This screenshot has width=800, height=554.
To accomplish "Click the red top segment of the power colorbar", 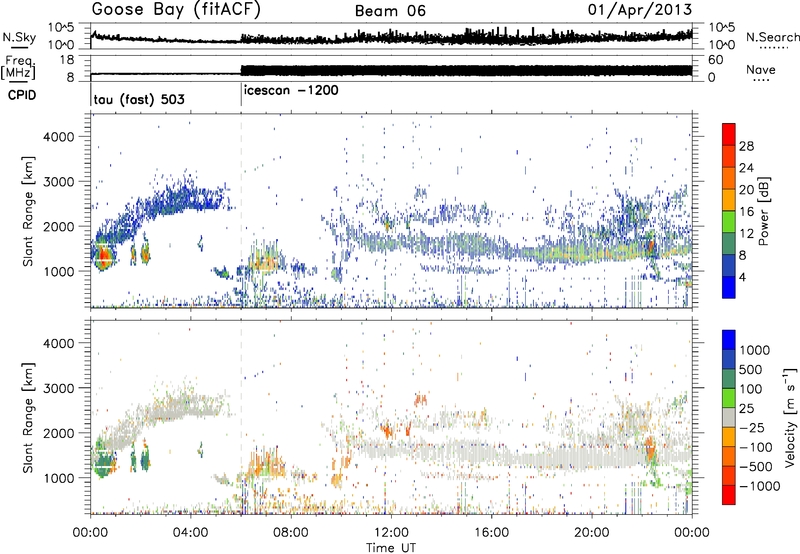I will [x=729, y=134].
